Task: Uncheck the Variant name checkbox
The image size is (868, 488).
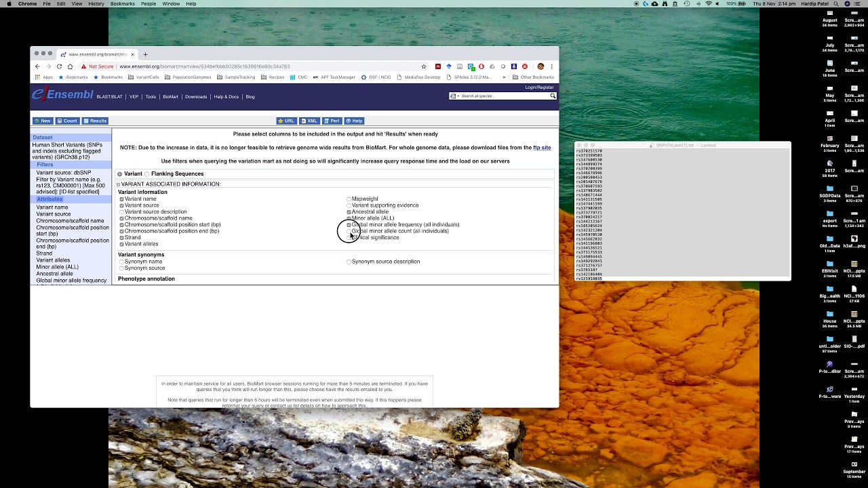Action: coord(122,199)
